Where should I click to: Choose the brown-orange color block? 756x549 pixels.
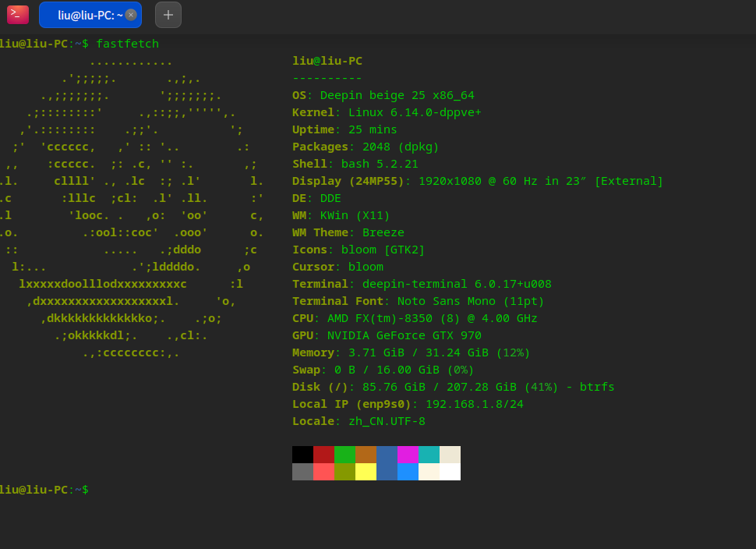click(366, 455)
